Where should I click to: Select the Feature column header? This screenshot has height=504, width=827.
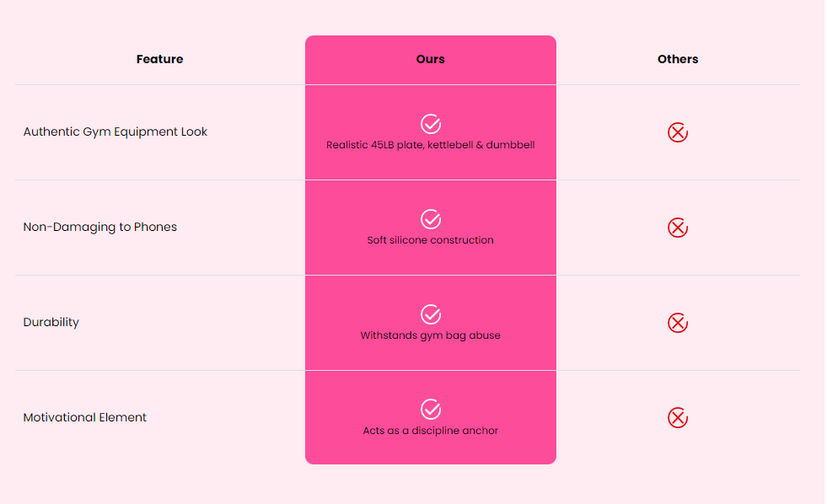coord(160,59)
